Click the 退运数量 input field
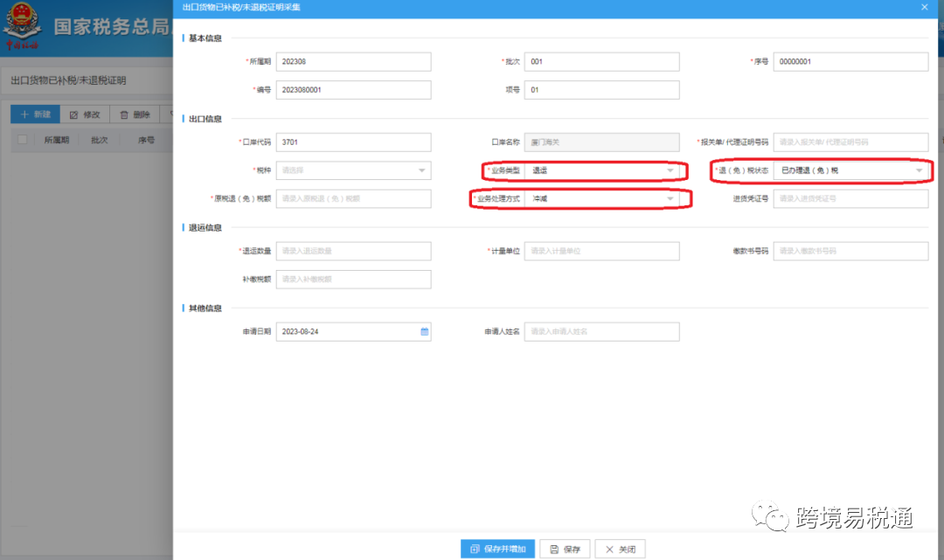Viewport: 944px width, 560px height. coord(353,251)
